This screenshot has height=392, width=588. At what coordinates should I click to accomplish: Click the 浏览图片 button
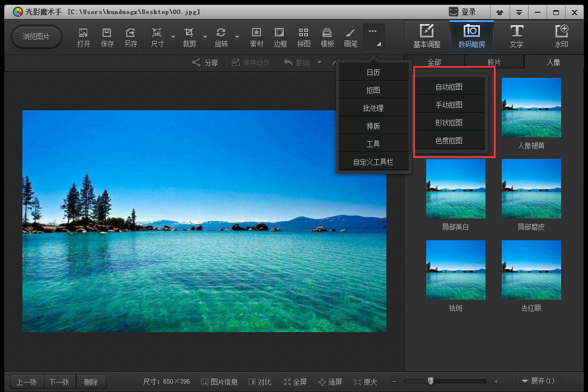point(36,36)
